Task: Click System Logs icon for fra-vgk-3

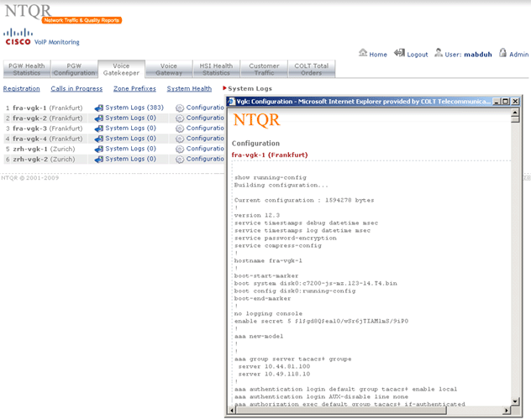Action: coord(98,129)
